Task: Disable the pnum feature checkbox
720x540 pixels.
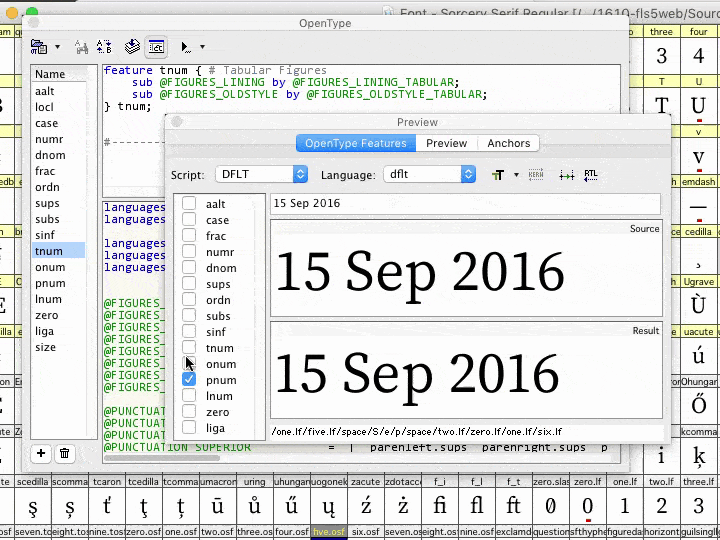Action: 189,379
